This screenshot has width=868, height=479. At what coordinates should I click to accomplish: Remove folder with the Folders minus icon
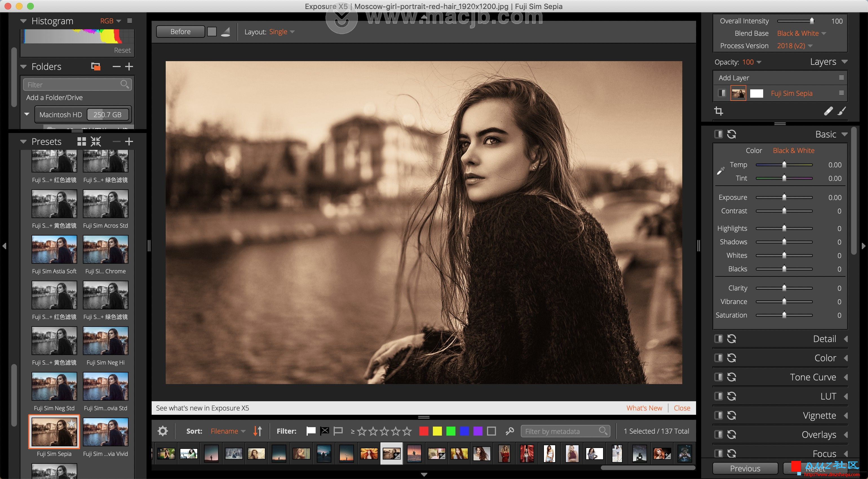(117, 66)
